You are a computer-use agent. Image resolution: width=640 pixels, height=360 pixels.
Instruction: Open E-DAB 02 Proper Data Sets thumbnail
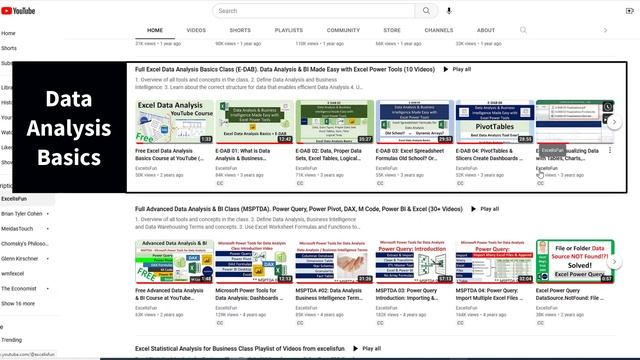point(335,122)
